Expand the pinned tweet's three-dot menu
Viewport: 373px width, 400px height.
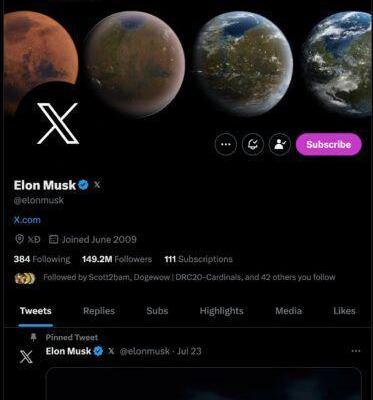356,351
